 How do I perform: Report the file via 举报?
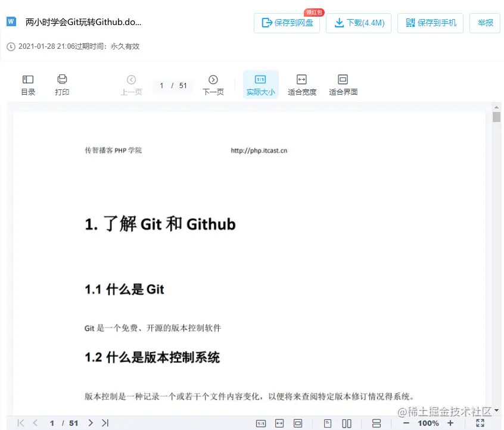[485, 23]
